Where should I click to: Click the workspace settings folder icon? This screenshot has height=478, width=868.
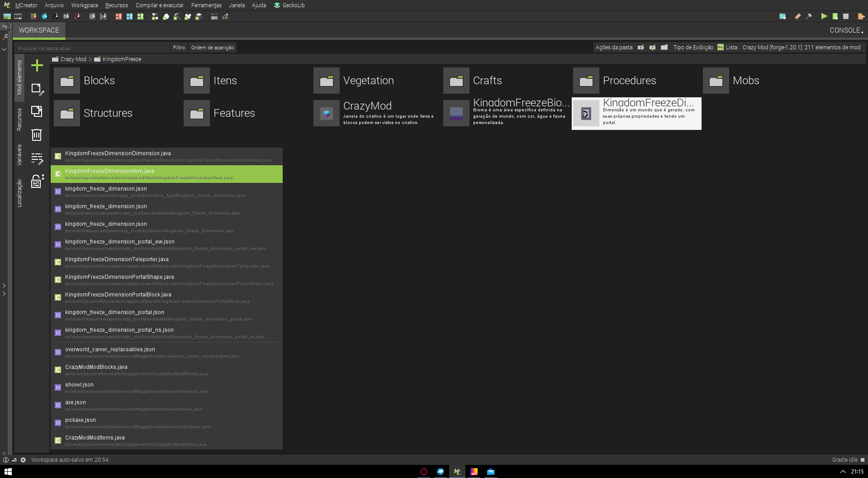click(783, 16)
